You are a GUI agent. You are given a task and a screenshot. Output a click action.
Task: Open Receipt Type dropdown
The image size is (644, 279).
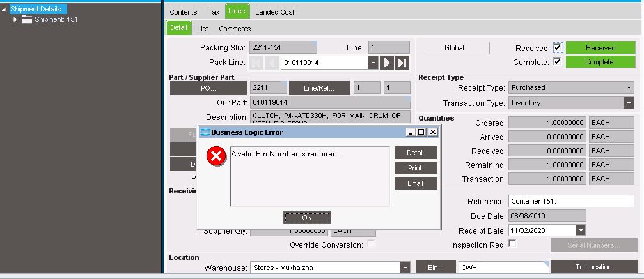[629, 88]
